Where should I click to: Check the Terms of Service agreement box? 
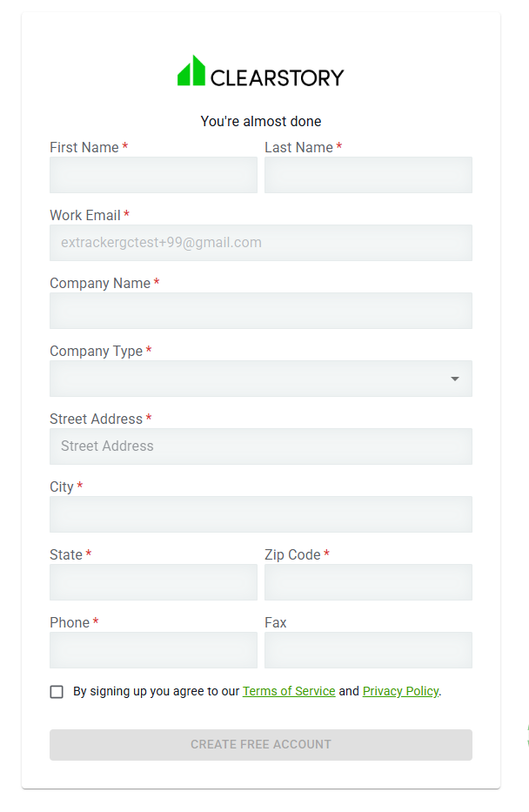point(57,691)
